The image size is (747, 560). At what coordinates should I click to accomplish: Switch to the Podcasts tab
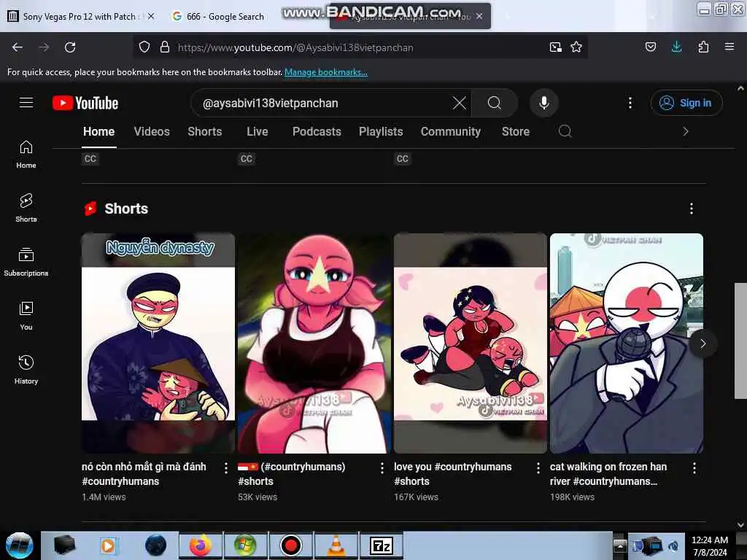click(x=317, y=132)
